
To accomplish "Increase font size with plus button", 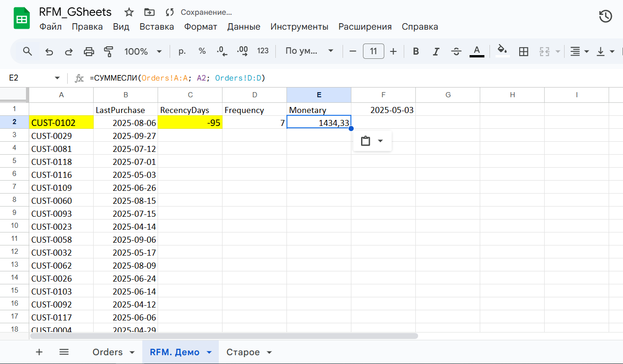I will (393, 51).
